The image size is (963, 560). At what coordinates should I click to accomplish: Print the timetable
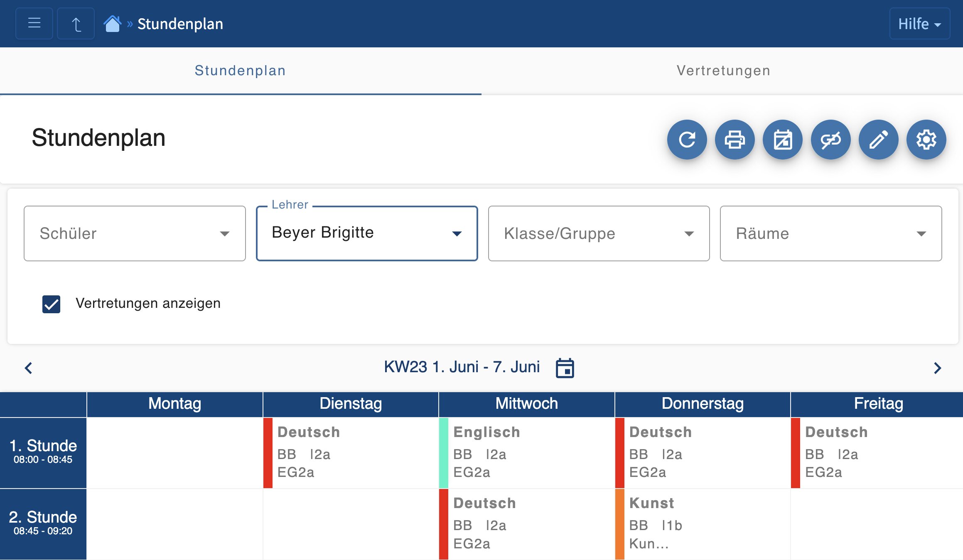click(735, 140)
